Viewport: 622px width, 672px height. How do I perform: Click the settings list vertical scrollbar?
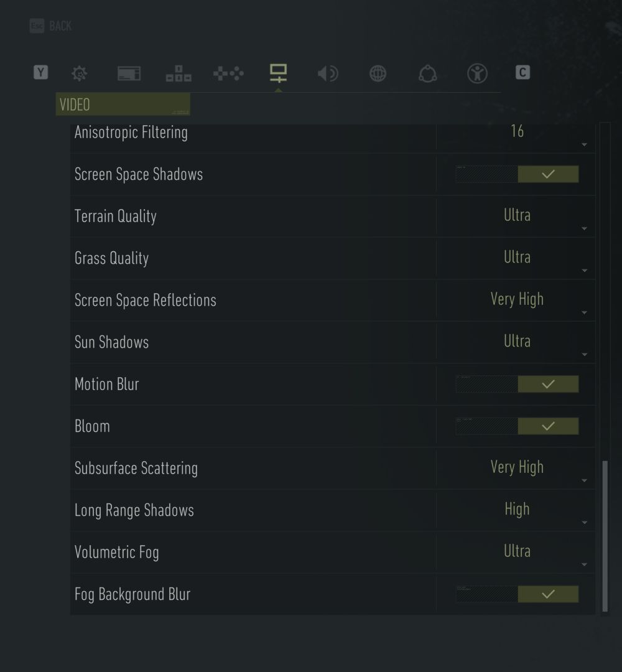tap(605, 535)
